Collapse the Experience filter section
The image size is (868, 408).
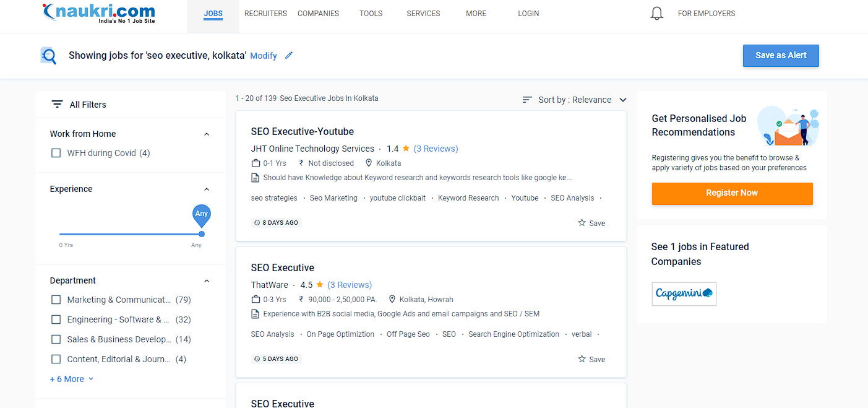point(206,189)
